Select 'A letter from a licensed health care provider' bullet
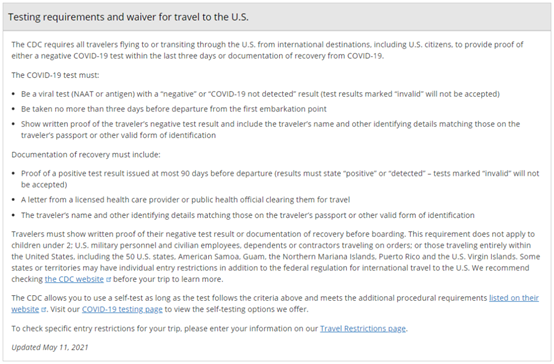554x364 pixels. [185, 200]
